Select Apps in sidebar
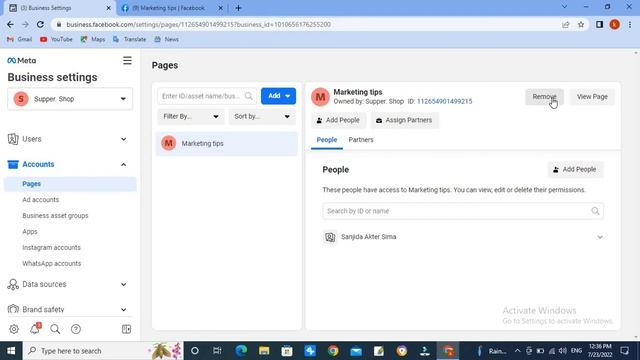640x360 pixels. tap(30, 232)
